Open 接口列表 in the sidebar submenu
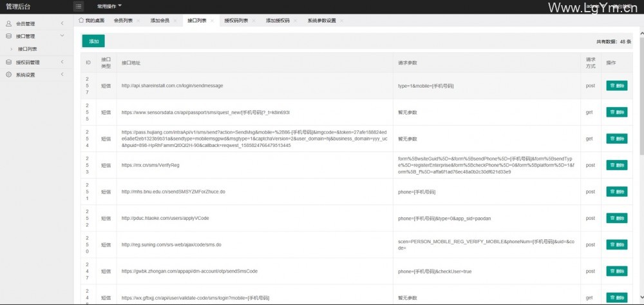Screen dimensions: 644x305 [x=28, y=49]
